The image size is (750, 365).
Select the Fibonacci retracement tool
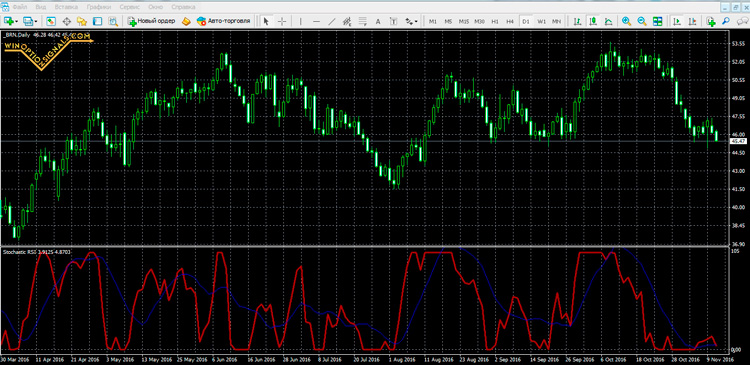pos(363,22)
